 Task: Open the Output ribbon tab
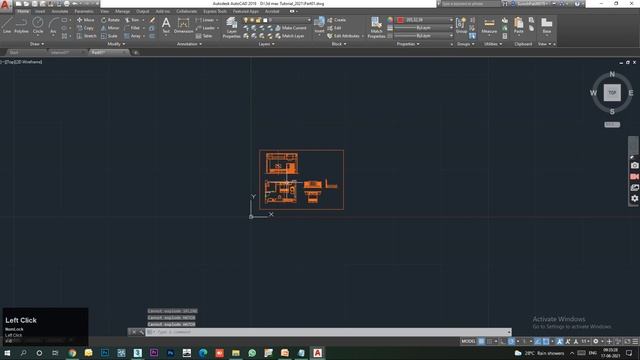[142, 11]
